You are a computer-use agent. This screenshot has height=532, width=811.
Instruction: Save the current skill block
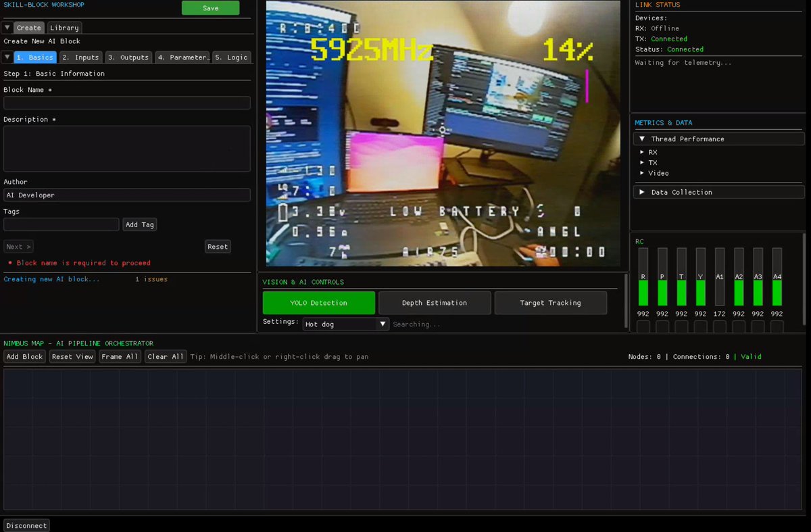point(210,7)
